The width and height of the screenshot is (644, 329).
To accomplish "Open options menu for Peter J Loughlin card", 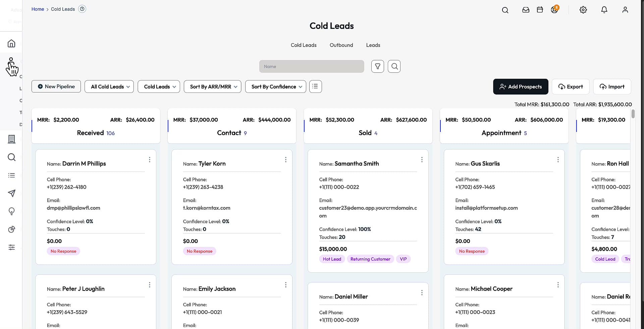I will [150, 285].
